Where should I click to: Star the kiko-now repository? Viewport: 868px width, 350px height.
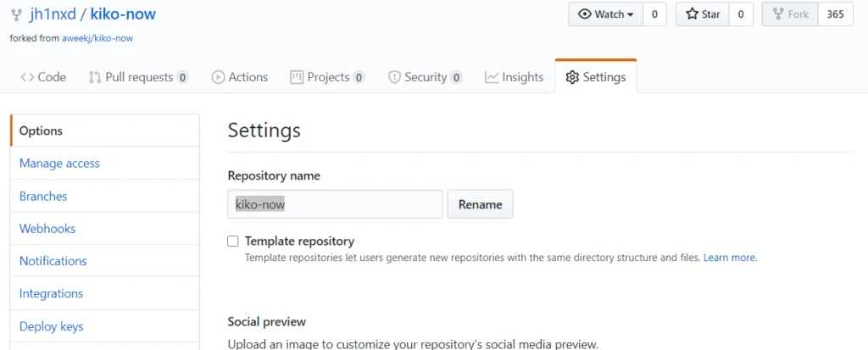pyautogui.click(x=702, y=14)
